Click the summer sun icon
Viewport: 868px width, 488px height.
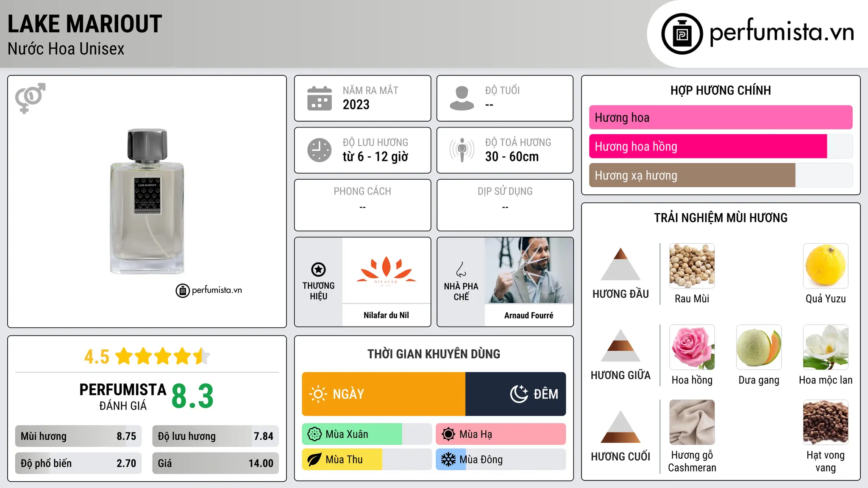[x=448, y=434]
